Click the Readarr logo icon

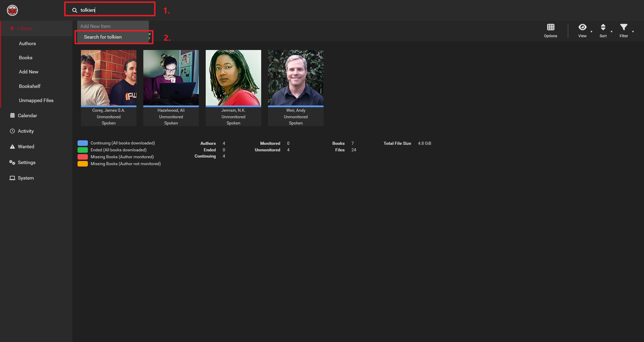click(12, 10)
